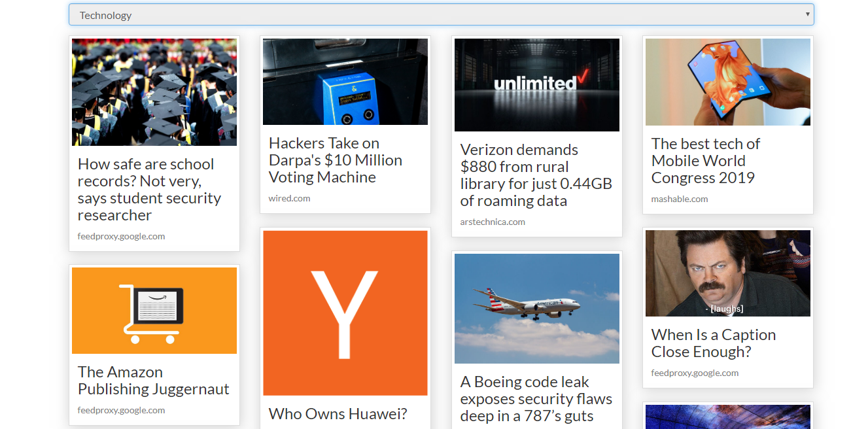Viewport: 868px width, 429px height.
Task: Click the dropdown arrow of the Technology selector
Action: click(x=807, y=14)
